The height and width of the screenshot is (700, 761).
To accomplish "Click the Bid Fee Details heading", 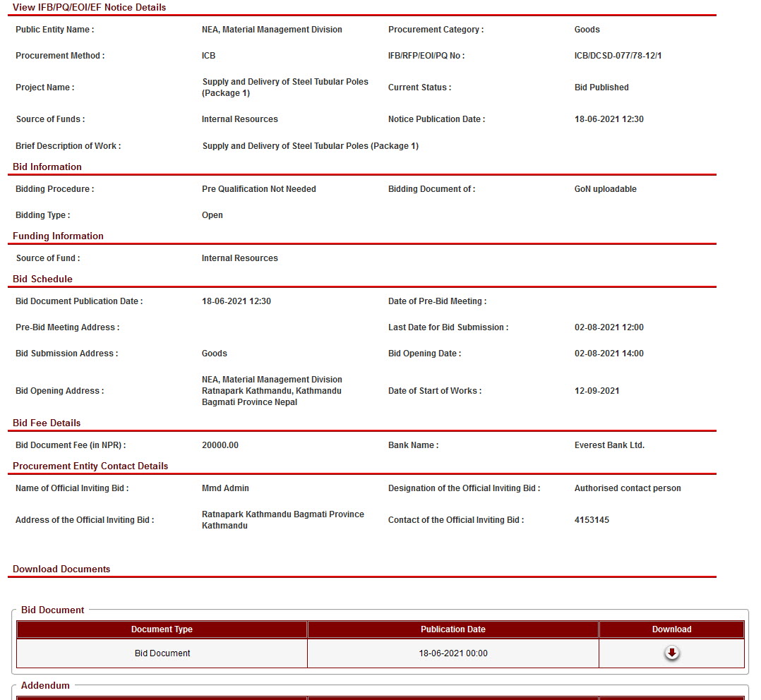I will (x=47, y=423).
